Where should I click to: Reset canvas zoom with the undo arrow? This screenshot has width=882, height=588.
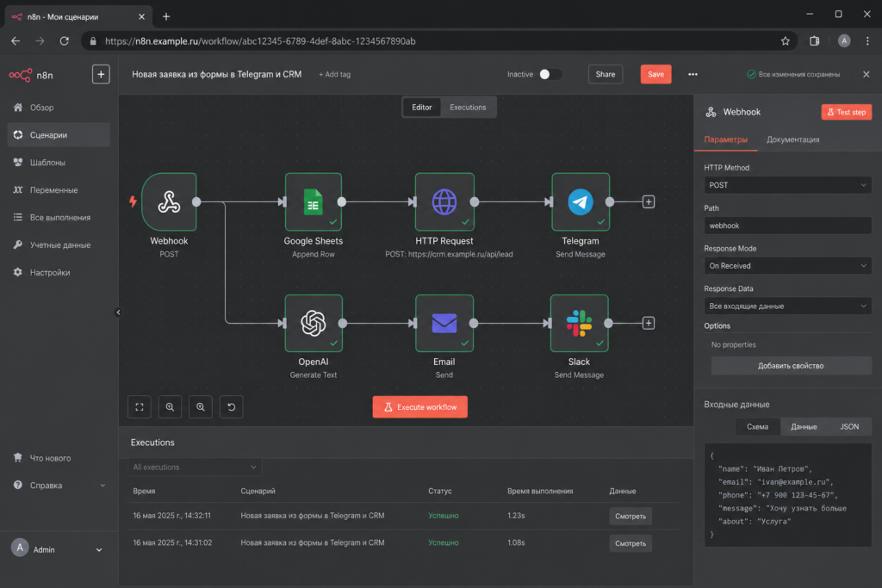point(231,407)
